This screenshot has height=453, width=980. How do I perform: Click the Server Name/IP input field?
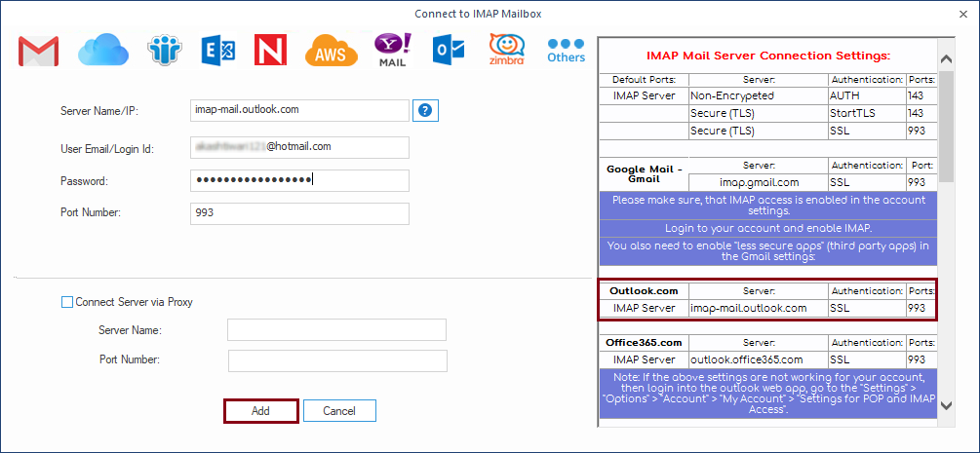300,110
